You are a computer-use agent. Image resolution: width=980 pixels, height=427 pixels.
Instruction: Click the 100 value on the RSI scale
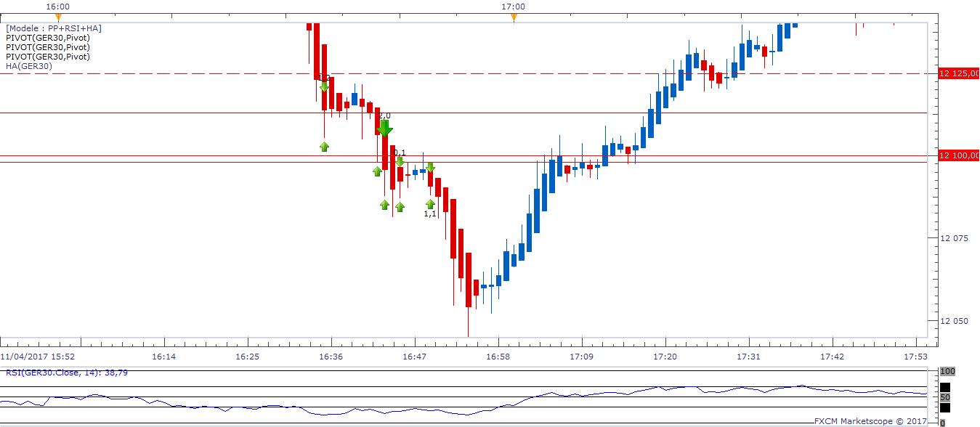(947, 371)
